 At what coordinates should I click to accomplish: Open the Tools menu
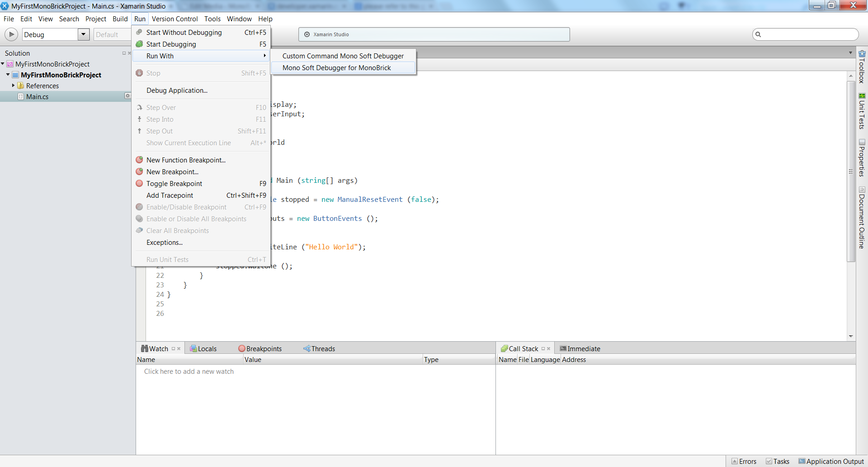(x=212, y=19)
